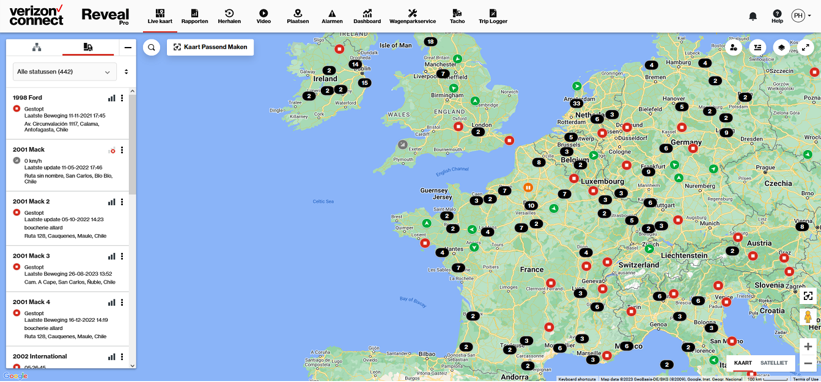This screenshot has height=382, width=821.
Task: Select the Street View pegman icon
Action: (808, 317)
